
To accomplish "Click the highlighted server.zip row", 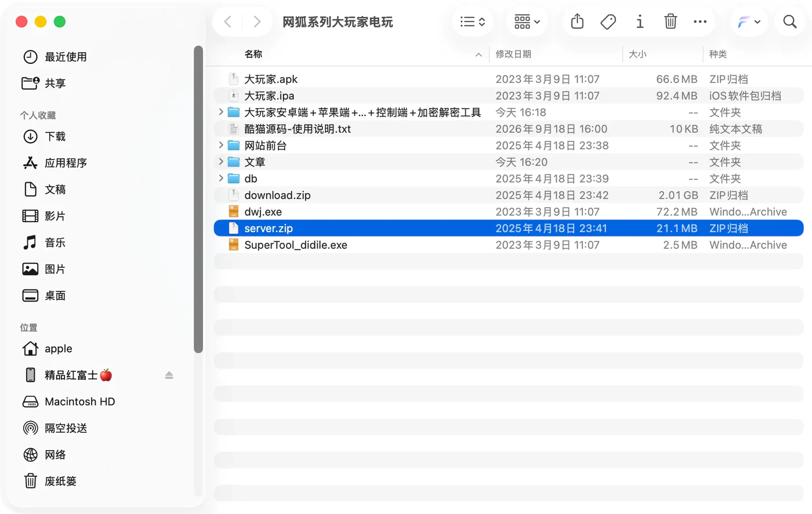I will 509,228.
